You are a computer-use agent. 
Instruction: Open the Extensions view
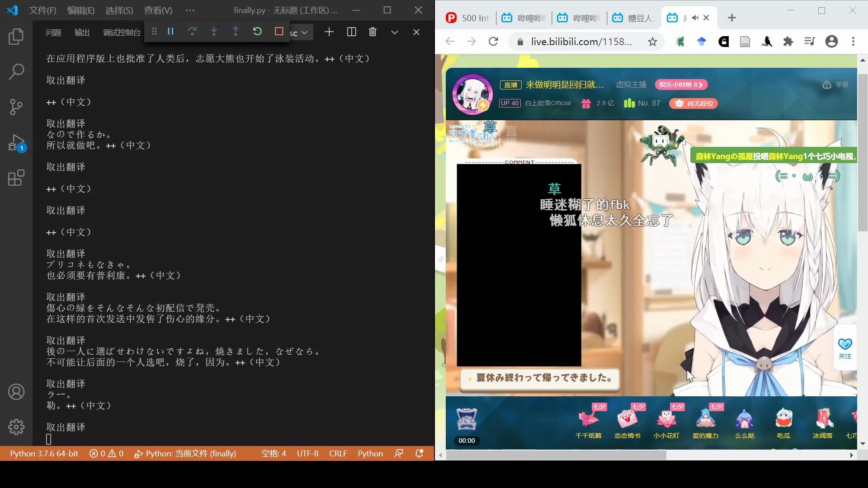16,178
